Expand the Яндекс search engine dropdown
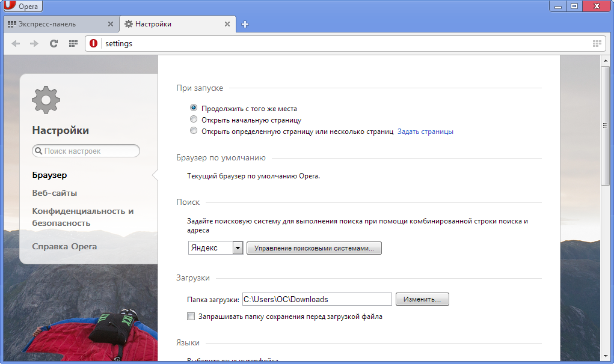The height and width of the screenshot is (364, 614). [237, 248]
